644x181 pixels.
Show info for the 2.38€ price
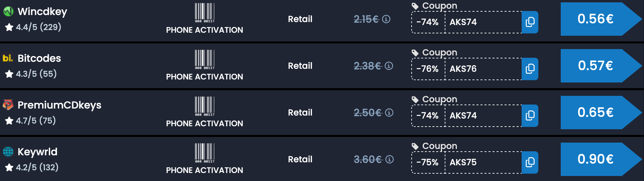(x=389, y=66)
